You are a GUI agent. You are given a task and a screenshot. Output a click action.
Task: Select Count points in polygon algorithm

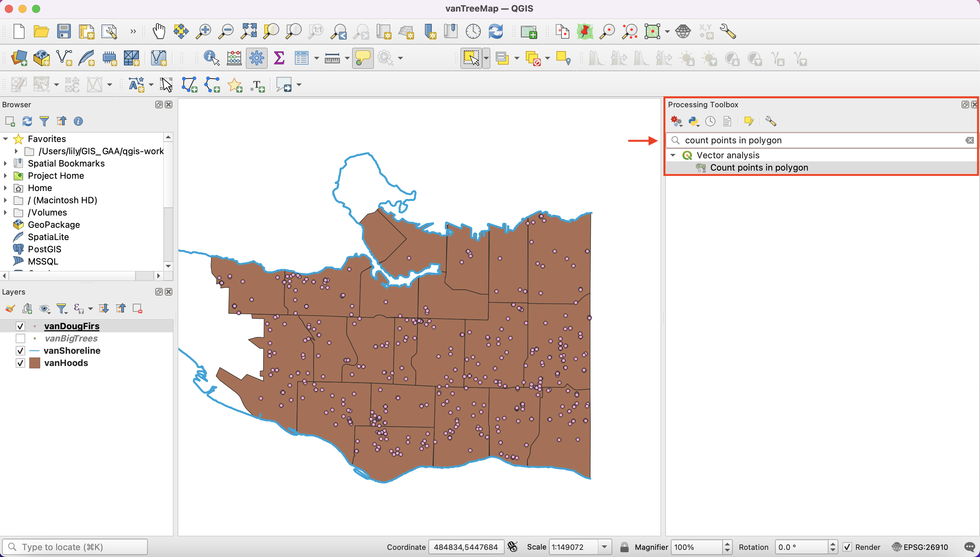[x=759, y=168]
